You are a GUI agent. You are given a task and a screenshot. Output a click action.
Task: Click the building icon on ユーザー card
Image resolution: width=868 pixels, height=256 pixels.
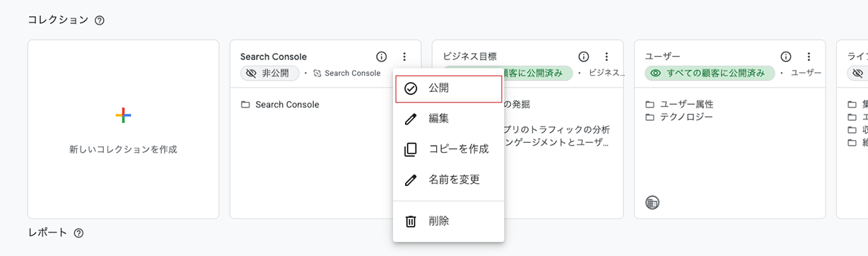click(652, 203)
